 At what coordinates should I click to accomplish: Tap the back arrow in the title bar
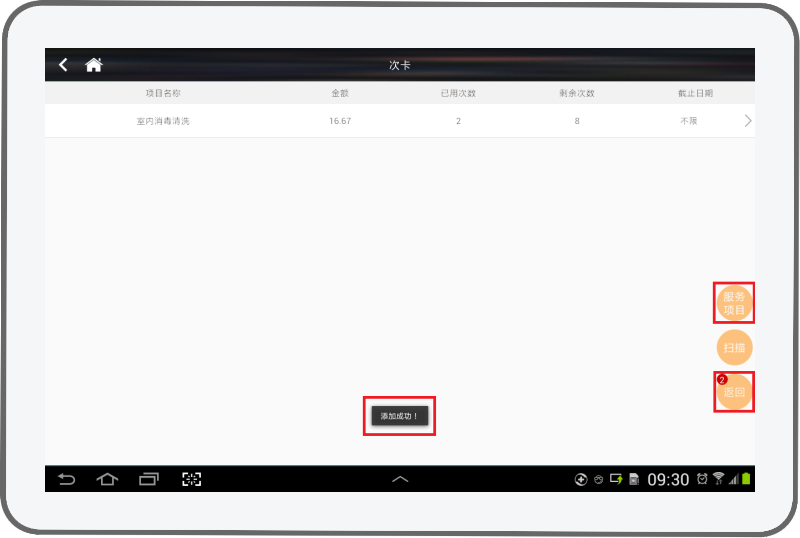pyautogui.click(x=63, y=65)
